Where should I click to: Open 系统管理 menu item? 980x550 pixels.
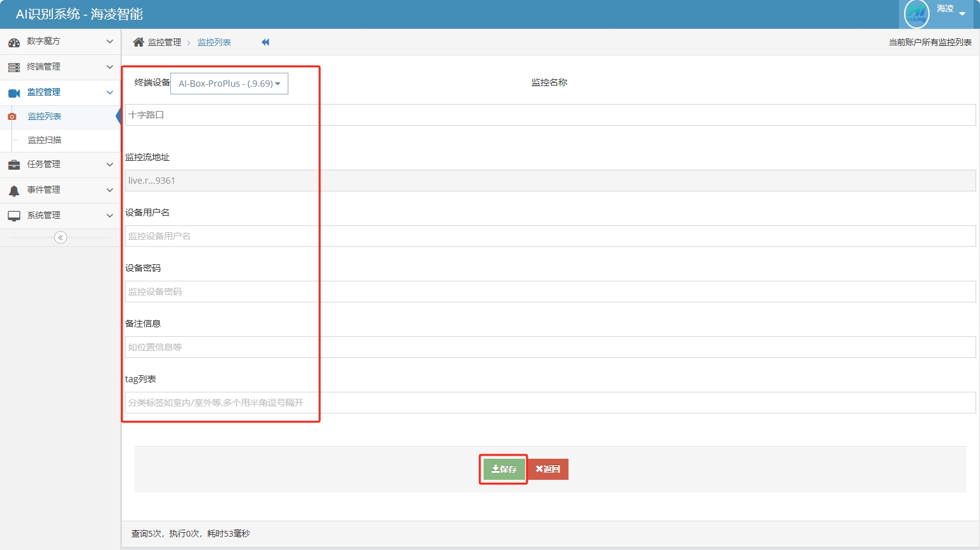(x=60, y=216)
